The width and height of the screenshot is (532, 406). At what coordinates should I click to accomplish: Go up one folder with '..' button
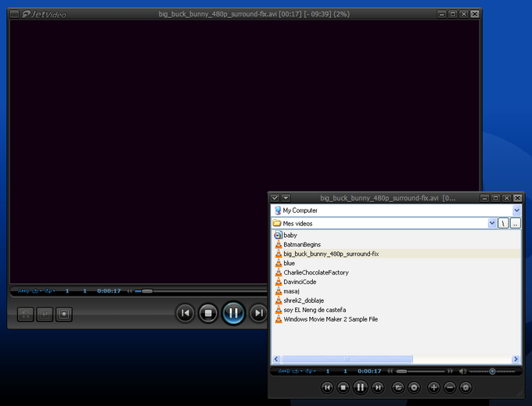coord(516,223)
